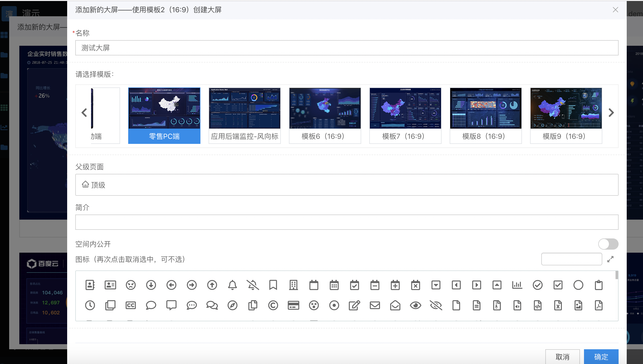
Task: Choose the crossed-out bell icon
Action: click(253, 285)
